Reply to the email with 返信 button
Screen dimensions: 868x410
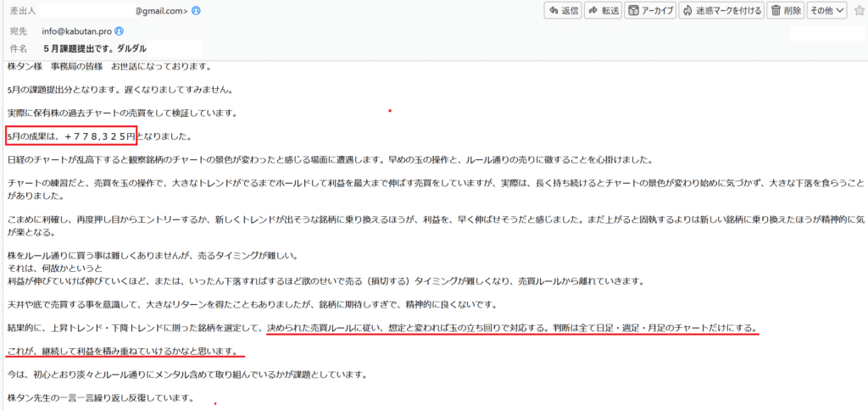563,10
